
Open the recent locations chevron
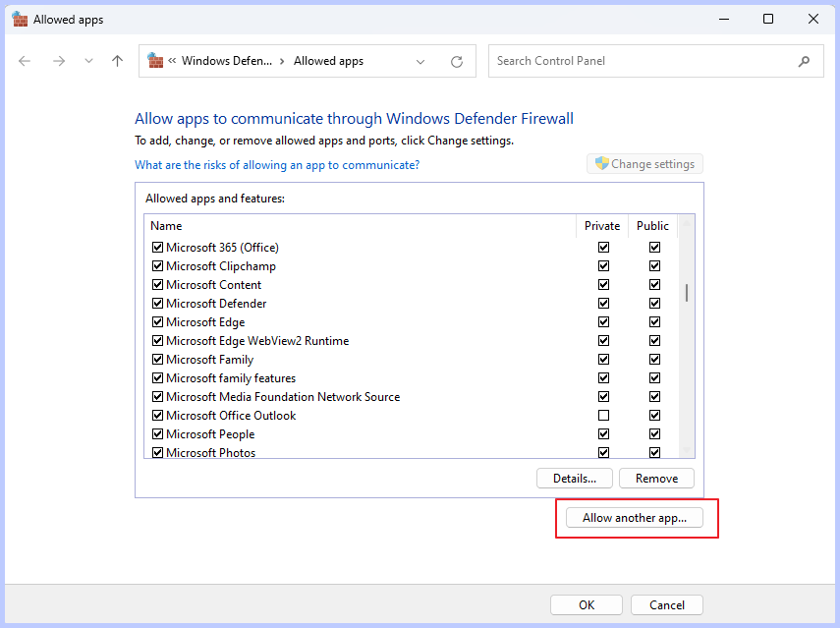(x=89, y=61)
